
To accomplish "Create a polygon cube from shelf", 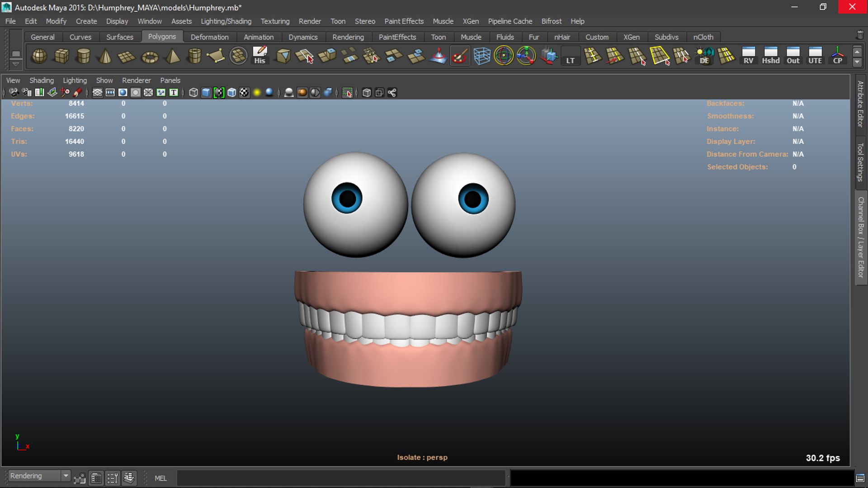I will pyautogui.click(x=61, y=56).
